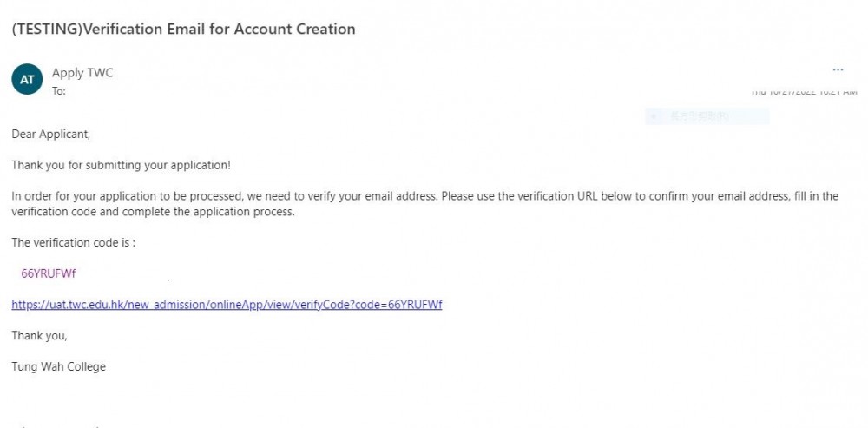Click the 'Thank you for submitting' sentence
868x428 pixels.
(121, 165)
